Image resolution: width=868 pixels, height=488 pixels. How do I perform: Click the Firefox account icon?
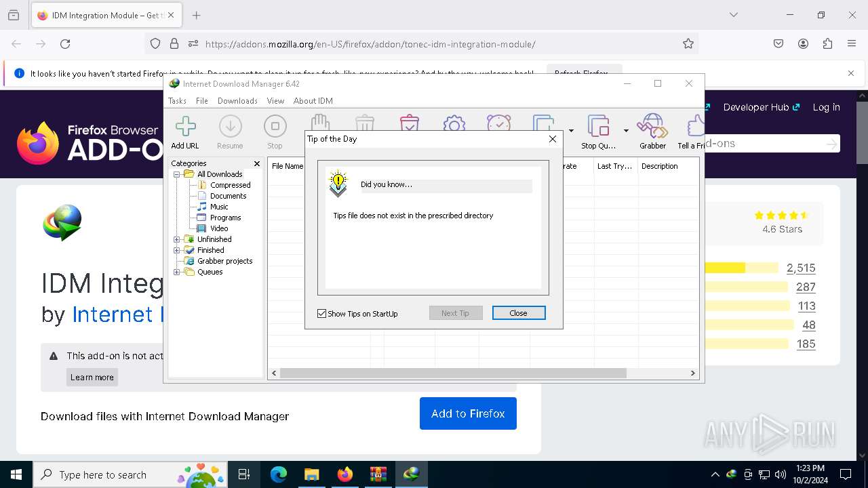point(803,44)
